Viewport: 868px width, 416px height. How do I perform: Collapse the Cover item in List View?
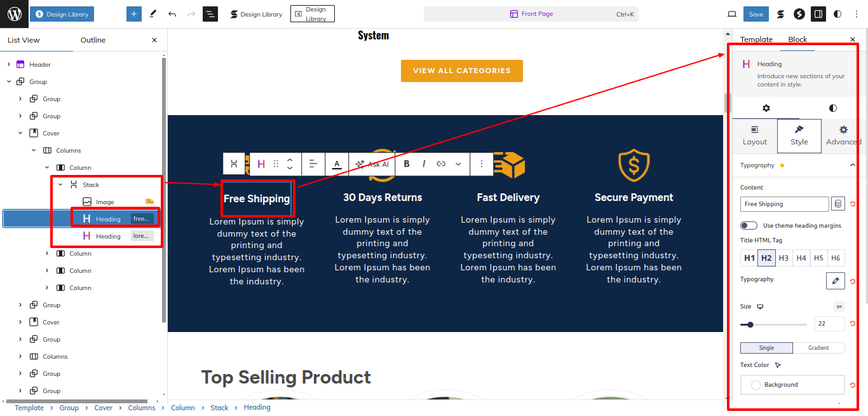pyautogui.click(x=20, y=133)
